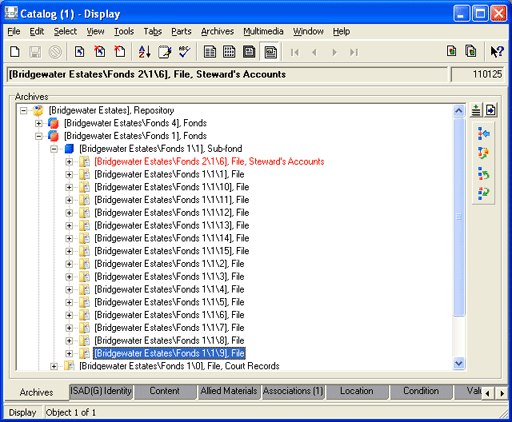Click the hierarchy icon with orange arrow
Viewport: 512px width, 422px height.
(x=483, y=153)
